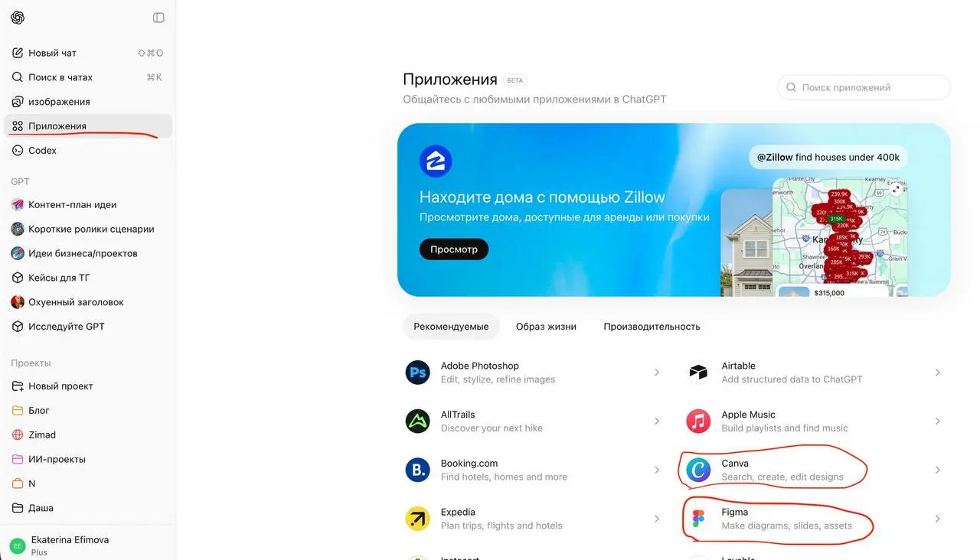The width and height of the screenshot is (980, 560).
Task: Click the N project icon
Action: (x=18, y=484)
